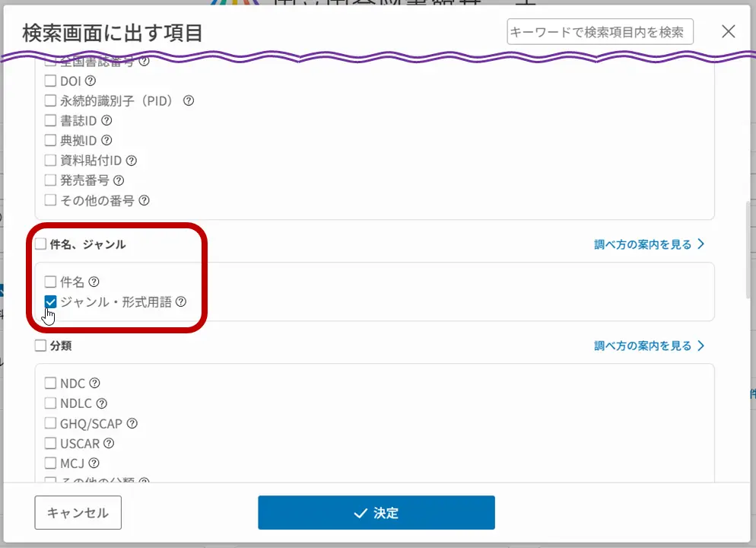Show help for ジャンル・形式用語

[181, 301]
